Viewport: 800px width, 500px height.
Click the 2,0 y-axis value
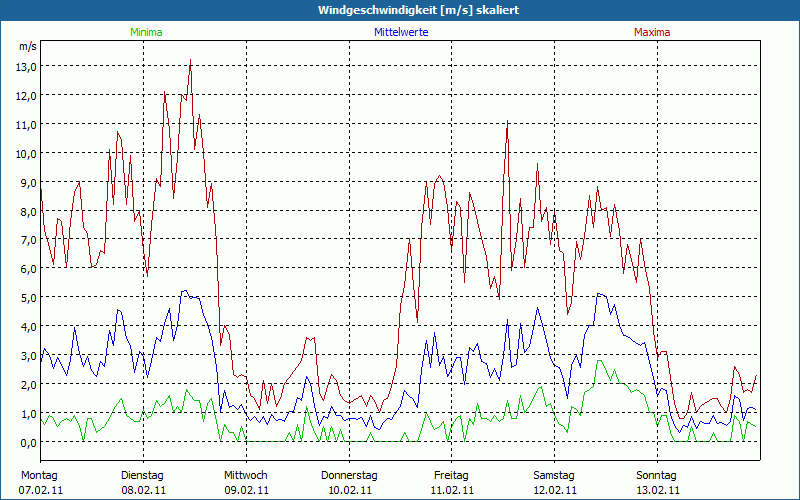click(28, 384)
